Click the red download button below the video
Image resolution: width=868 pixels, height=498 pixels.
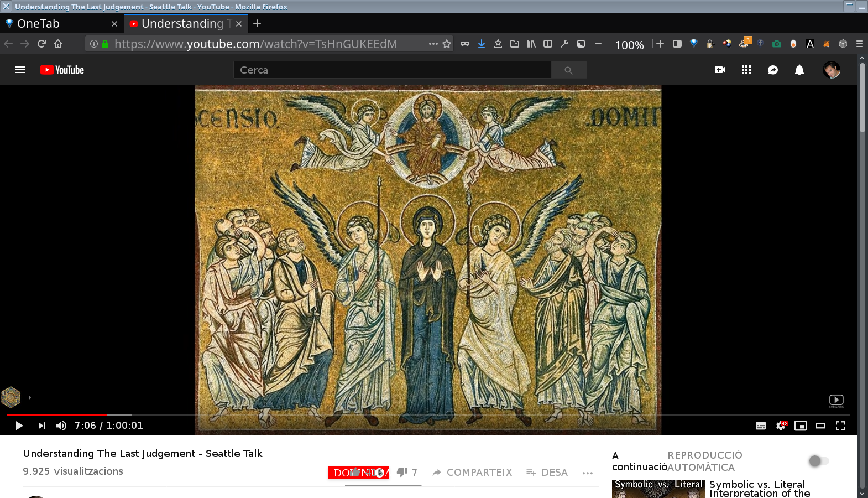[x=358, y=473]
